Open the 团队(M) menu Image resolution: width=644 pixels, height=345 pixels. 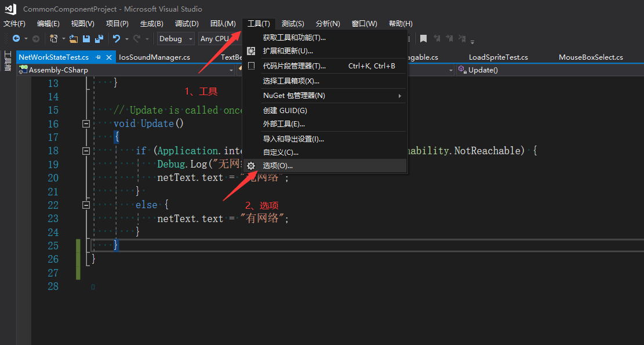point(223,23)
